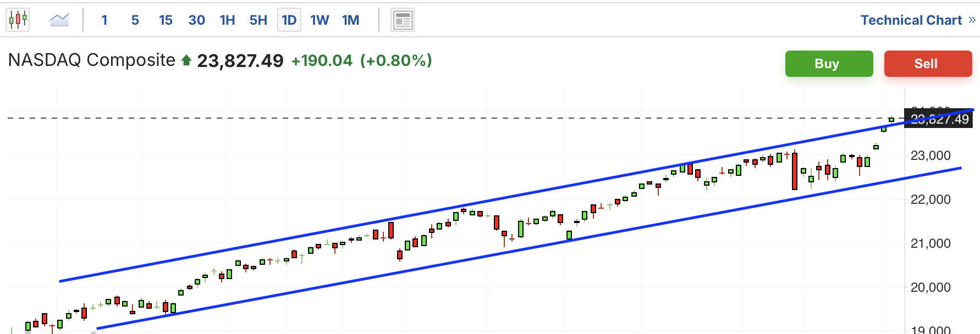The image size is (980, 334).
Task: Click the red Sell button
Action: pyautogui.click(x=928, y=64)
